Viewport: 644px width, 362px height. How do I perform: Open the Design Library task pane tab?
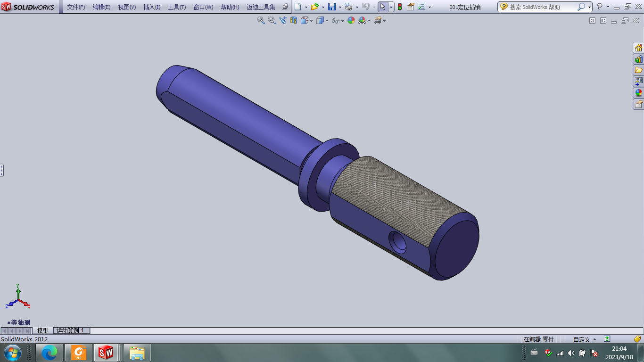tap(638, 59)
